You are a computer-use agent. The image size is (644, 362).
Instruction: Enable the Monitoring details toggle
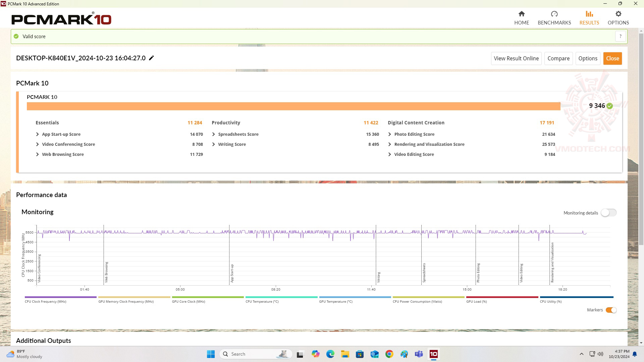(608, 213)
